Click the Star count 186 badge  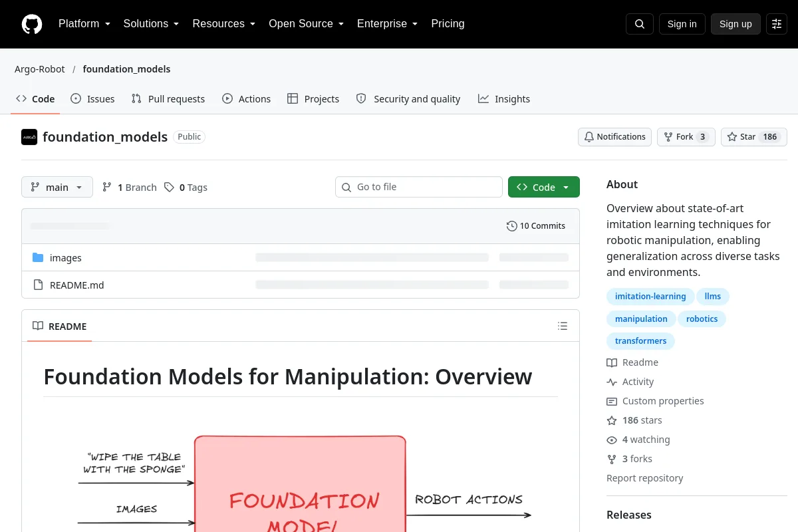pos(770,137)
